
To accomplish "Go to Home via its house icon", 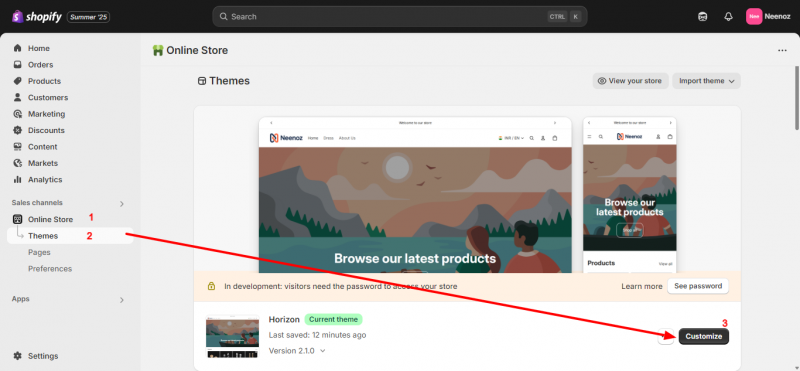I will [x=18, y=48].
